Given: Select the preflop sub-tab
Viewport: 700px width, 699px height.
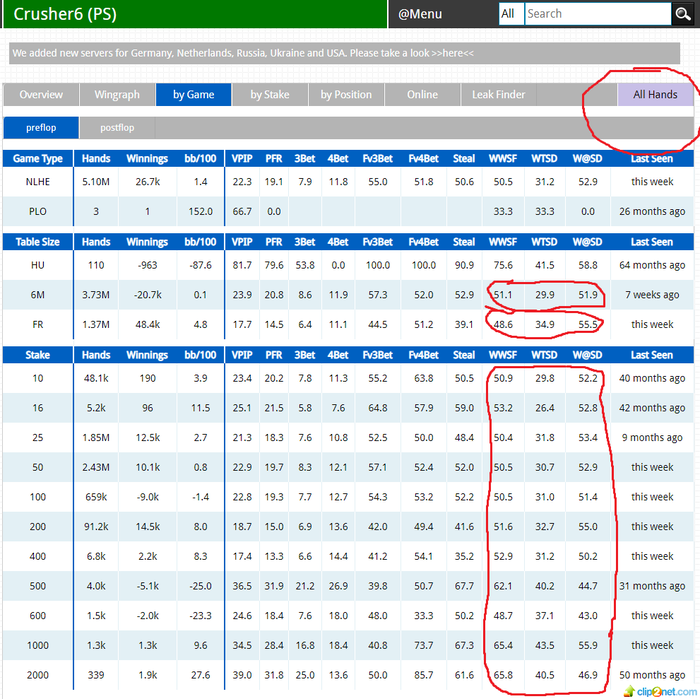Looking at the screenshot, I should 41,128.
